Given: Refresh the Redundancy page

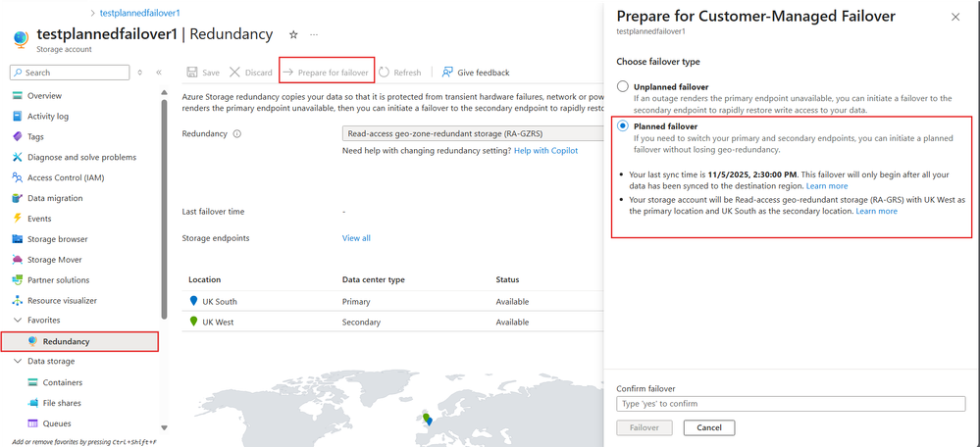Looking at the screenshot, I should 400,73.
